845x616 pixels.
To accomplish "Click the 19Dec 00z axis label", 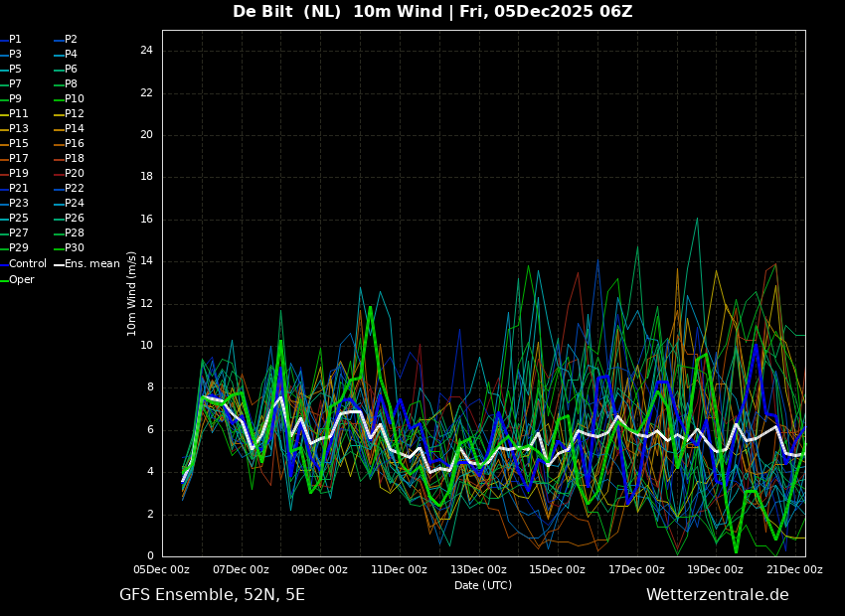I will [715, 569].
